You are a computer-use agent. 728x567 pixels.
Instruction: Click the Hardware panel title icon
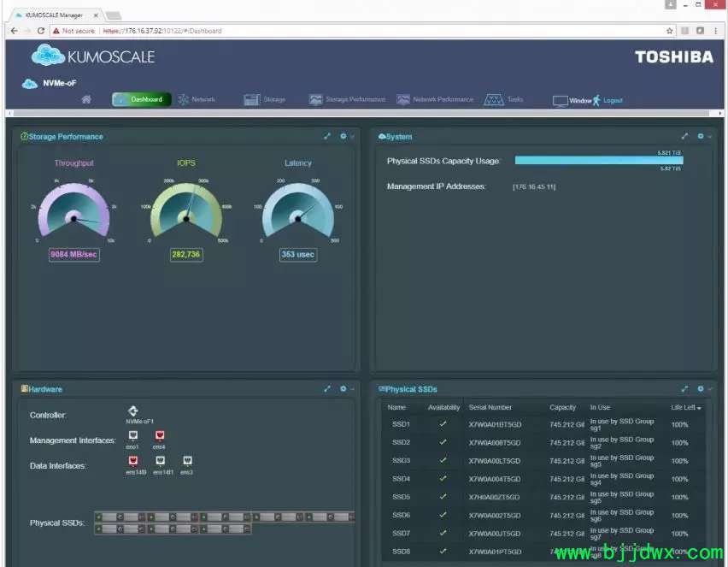24,388
